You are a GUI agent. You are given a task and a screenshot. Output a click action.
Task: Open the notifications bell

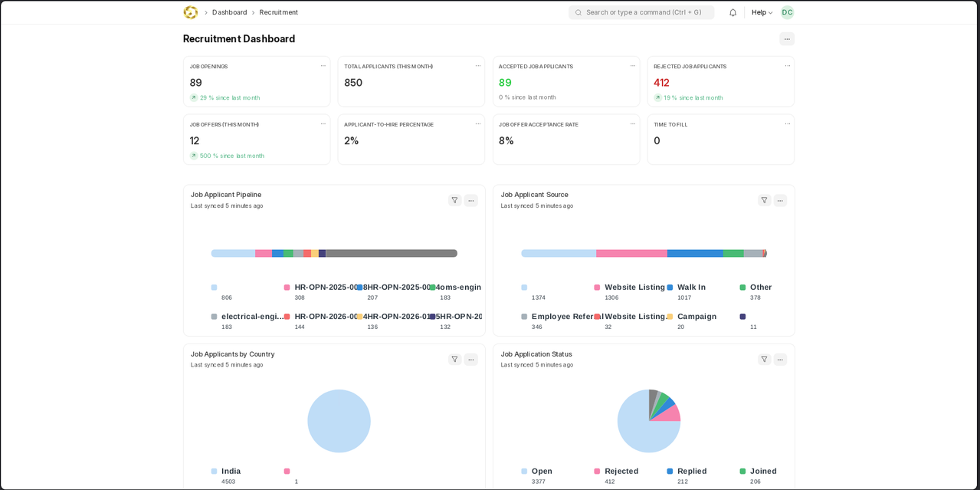tap(733, 12)
